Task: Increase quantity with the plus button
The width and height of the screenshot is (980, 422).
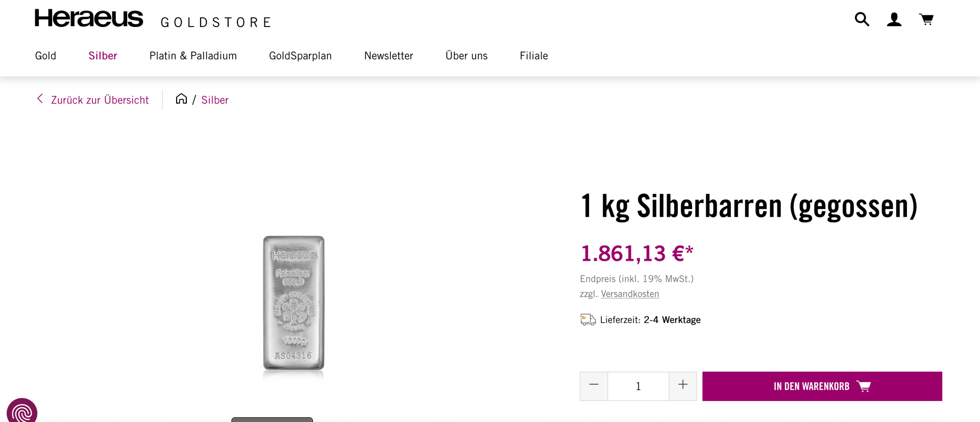Action: point(683,386)
